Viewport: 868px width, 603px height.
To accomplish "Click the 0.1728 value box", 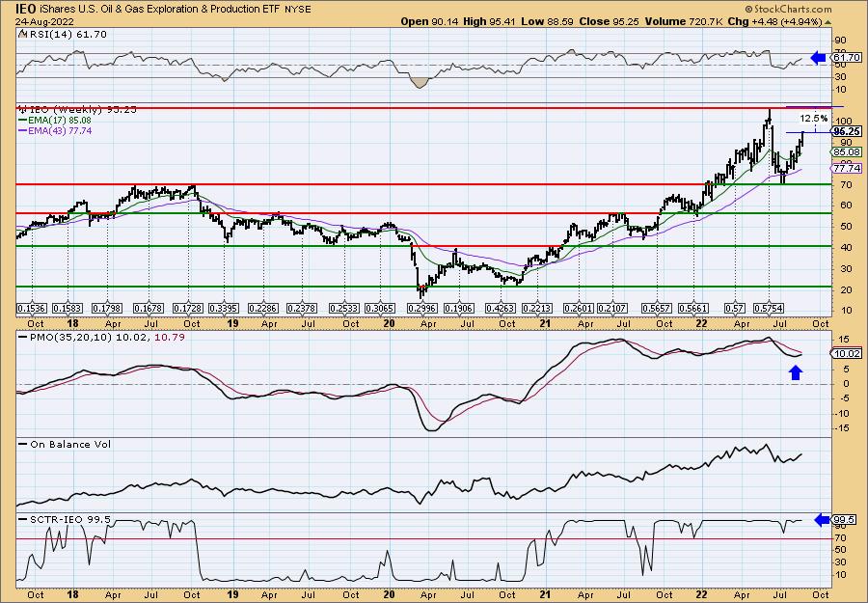I will pos(188,308).
